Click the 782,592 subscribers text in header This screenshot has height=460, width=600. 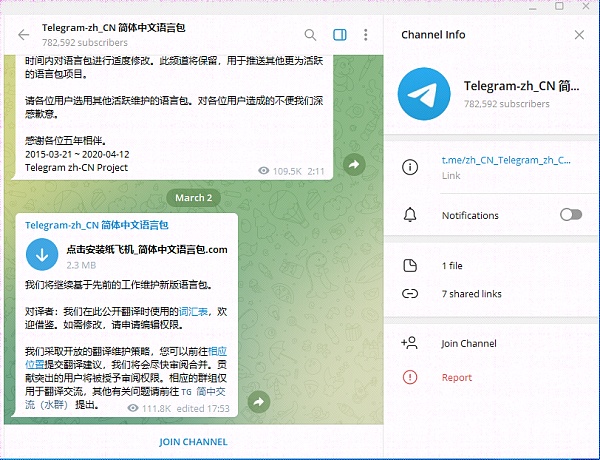click(85, 42)
